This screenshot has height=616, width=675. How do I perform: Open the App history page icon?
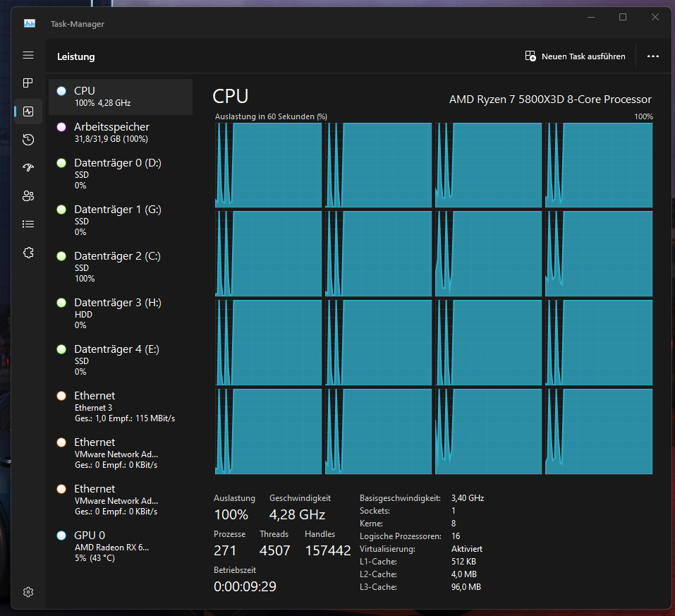tap(28, 140)
